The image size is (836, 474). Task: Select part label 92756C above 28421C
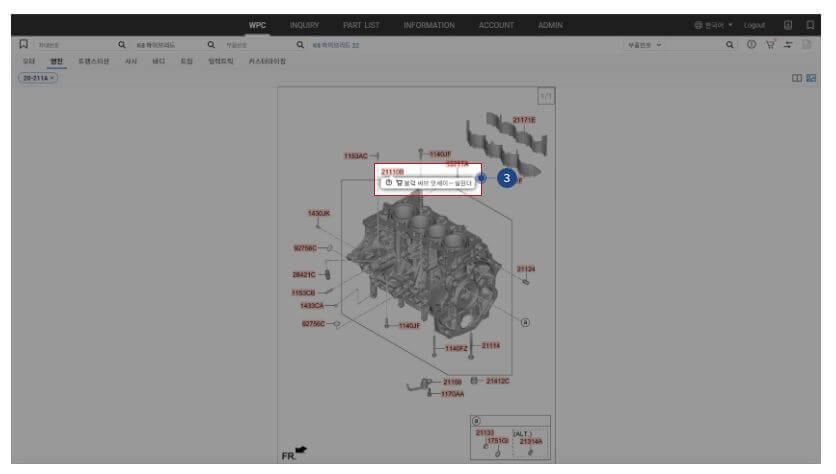coord(306,248)
